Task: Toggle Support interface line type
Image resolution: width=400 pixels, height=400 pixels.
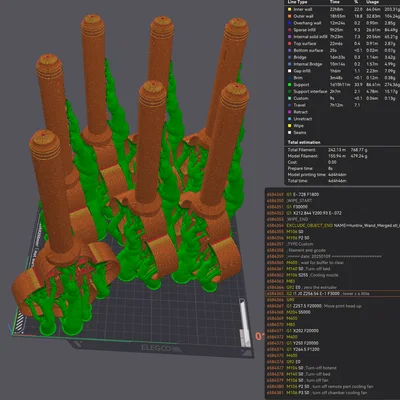Action: pos(343,91)
